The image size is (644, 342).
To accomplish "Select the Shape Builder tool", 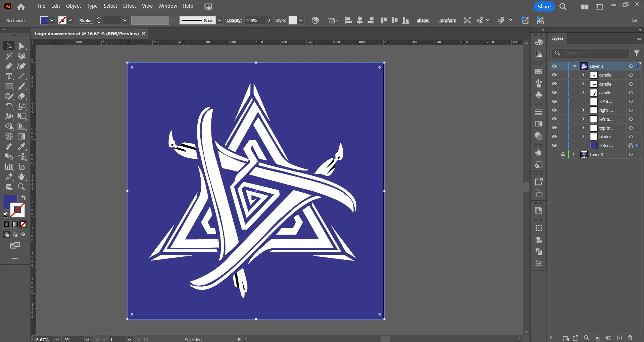I will 9,127.
